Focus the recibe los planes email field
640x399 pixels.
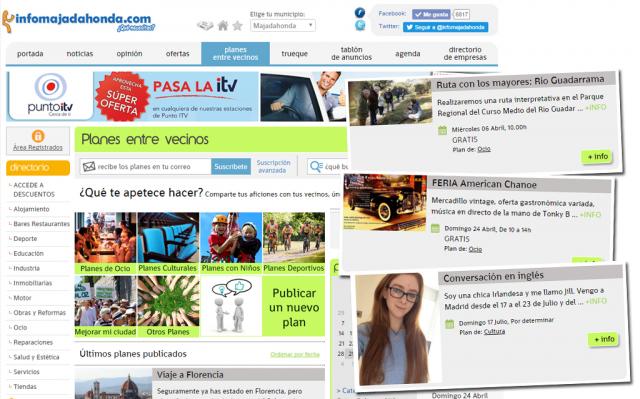[146, 166]
